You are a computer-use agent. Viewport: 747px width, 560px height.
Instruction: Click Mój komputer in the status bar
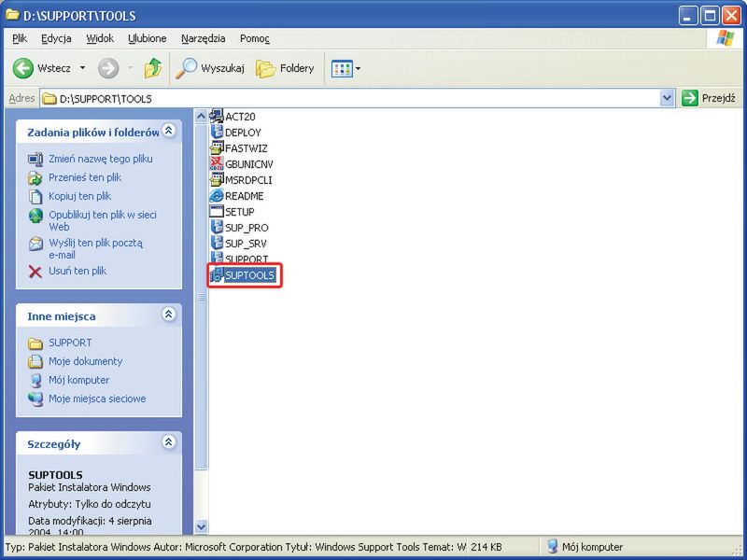tap(585, 547)
